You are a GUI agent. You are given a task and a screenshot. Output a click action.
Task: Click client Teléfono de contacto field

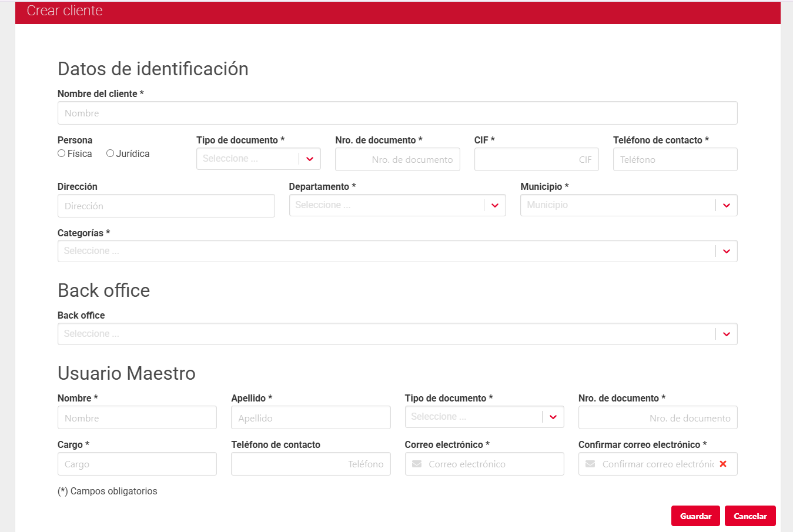click(675, 159)
